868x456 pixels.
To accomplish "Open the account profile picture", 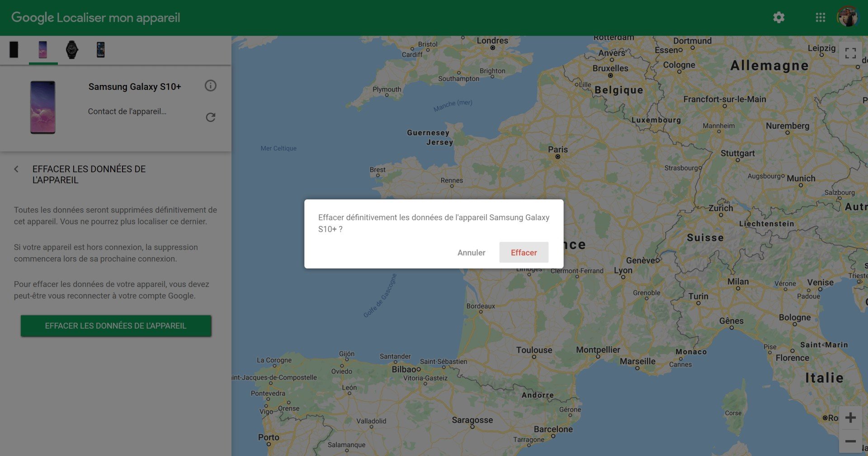I will click(847, 17).
